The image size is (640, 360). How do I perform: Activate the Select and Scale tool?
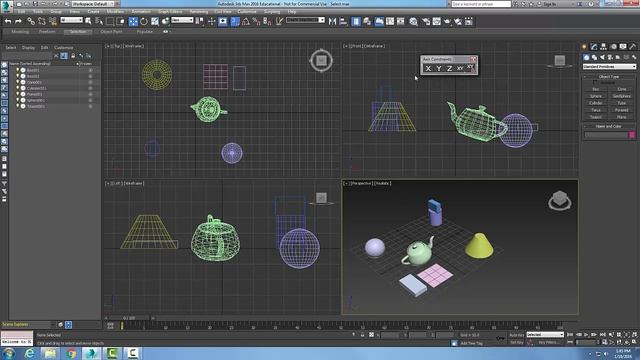155,21
